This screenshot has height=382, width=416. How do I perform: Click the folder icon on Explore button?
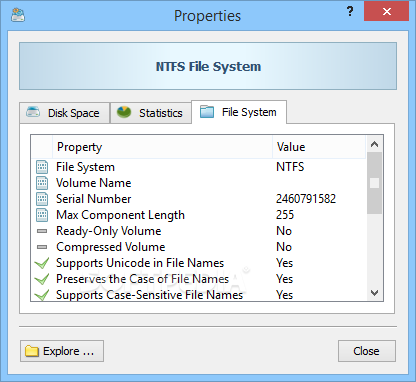[32, 351]
